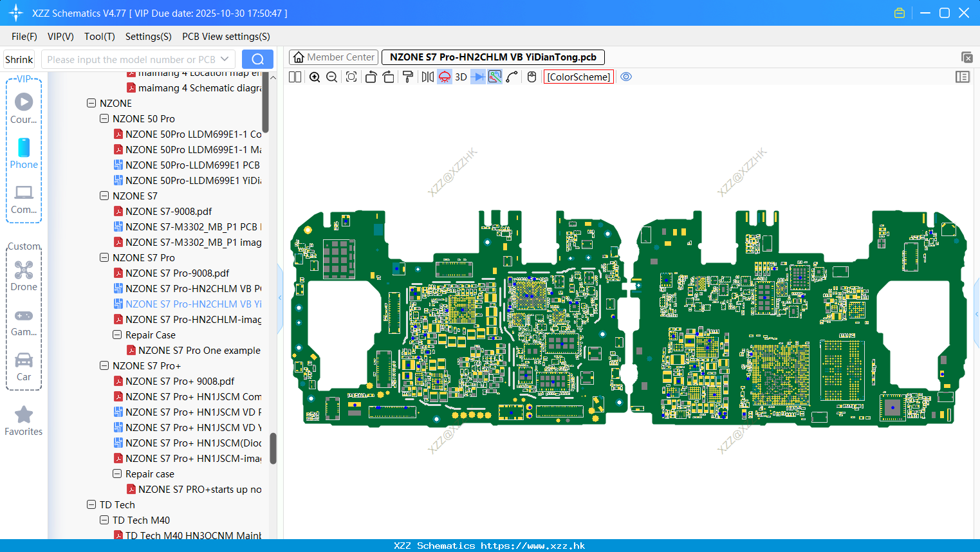
Task: Click the tree scroll-up arrow
Action: [273, 77]
